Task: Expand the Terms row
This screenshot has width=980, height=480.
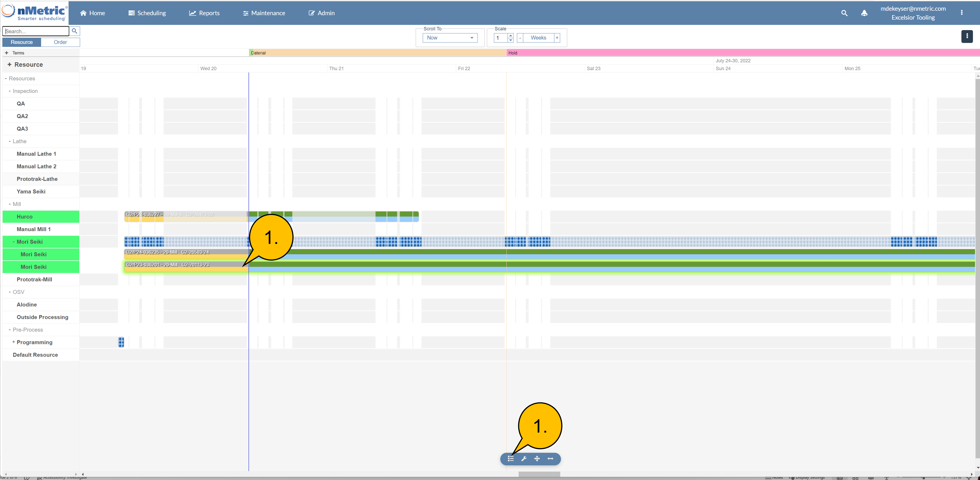Action: (x=6, y=53)
